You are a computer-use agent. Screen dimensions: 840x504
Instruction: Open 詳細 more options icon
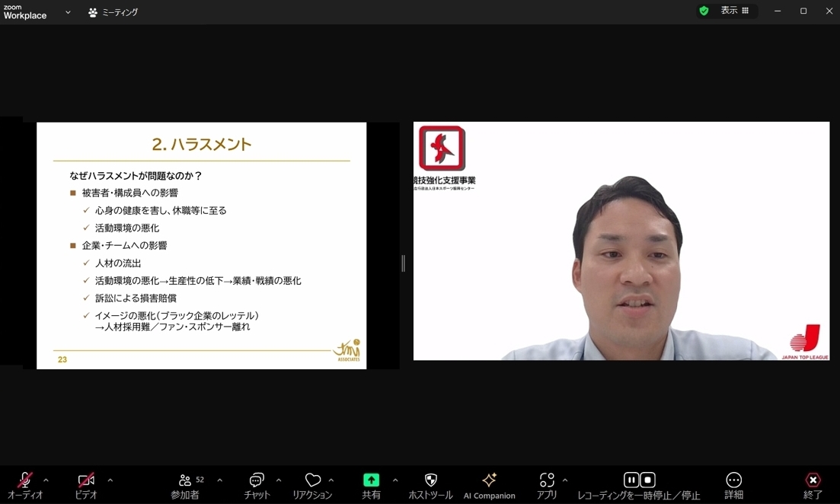point(733,480)
